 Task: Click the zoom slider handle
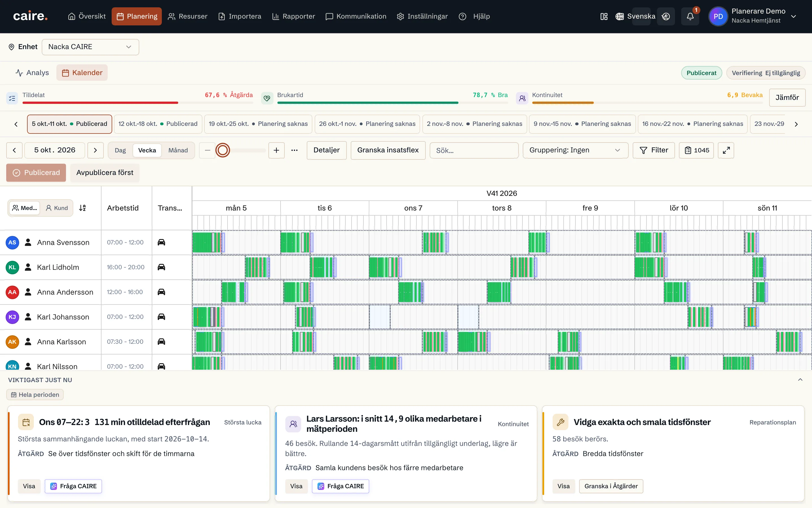click(x=222, y=150)
